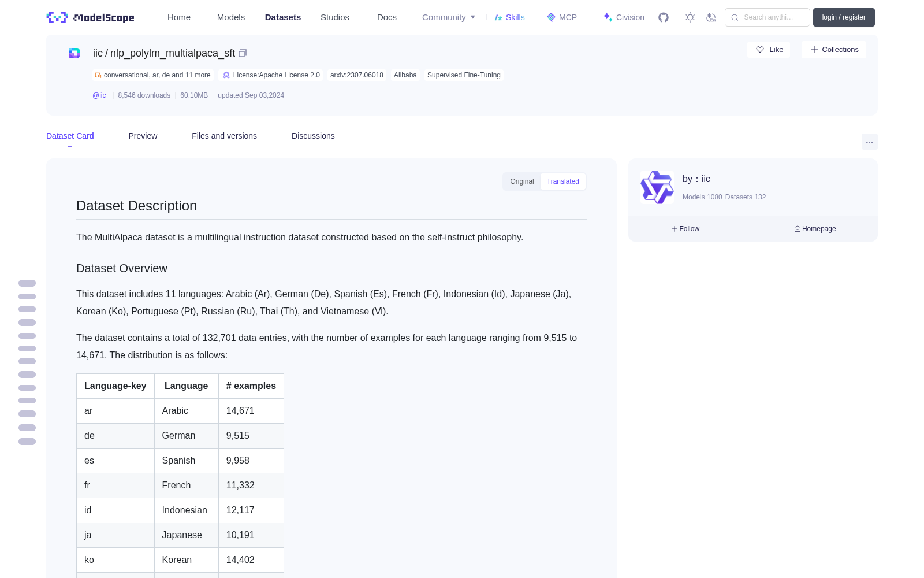Image resolution: width=924 pixels, height=578 pixels.
Task: Click the '8,546 downloads' stat
Action: point(144,95)
